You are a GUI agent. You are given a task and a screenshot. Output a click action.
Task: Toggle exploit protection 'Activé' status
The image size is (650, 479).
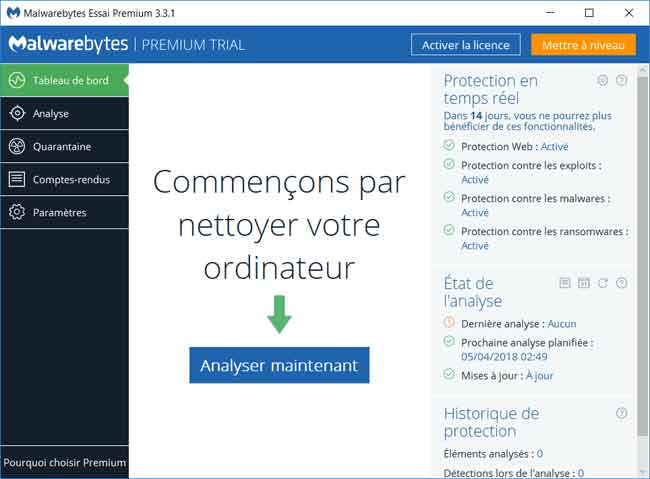(475, 180)
